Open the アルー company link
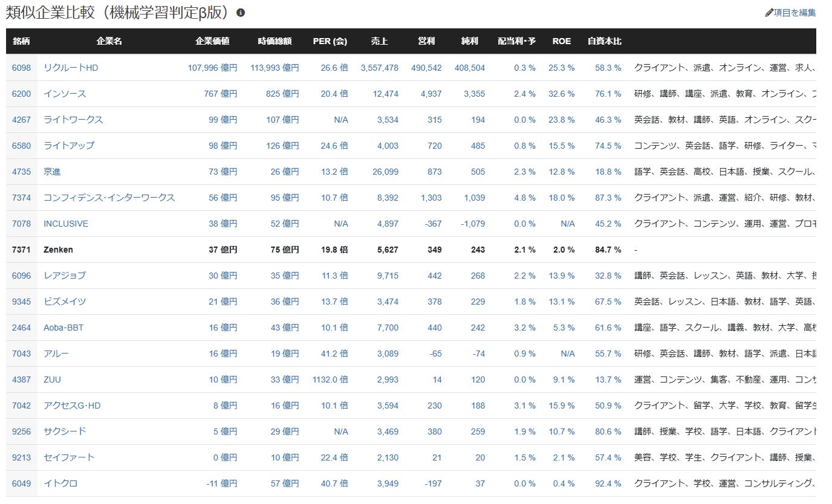The height and width of the screenshot is (504, 832). [56, 354]
